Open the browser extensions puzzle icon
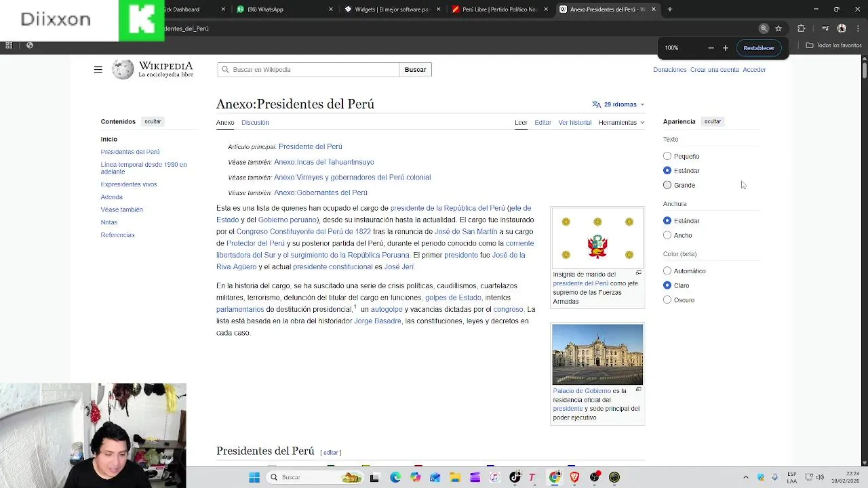This screenshot has height=488, width=868. (802, 28)
